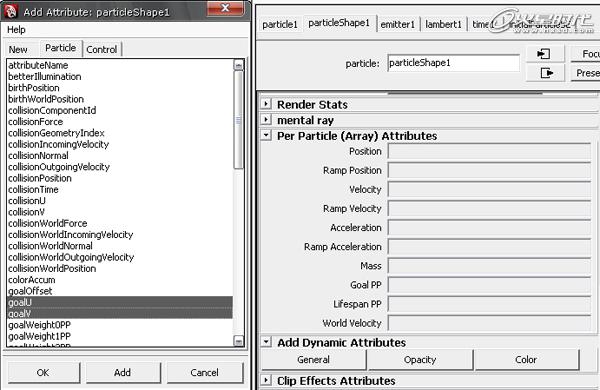Screen dimensions: 600x390
Task: Expand Clip Effects Attributes section
Action: pos(266,380)
